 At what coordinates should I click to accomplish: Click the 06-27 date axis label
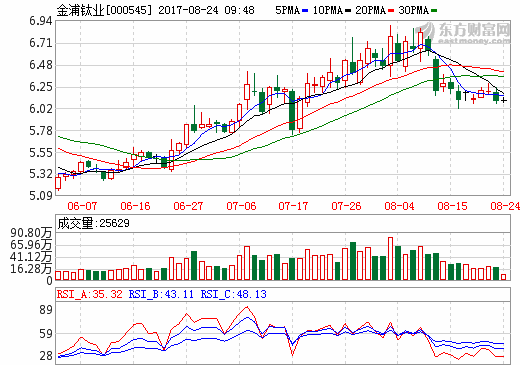coord(188,206)
